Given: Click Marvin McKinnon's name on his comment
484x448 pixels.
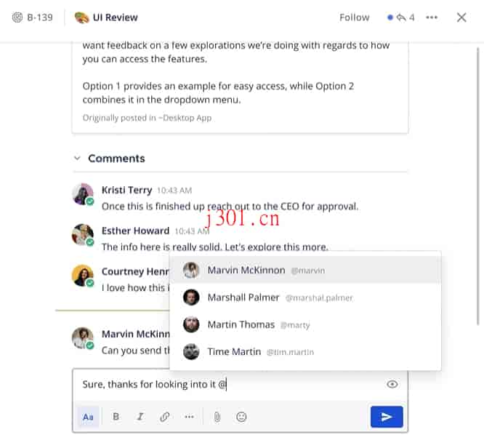Looking at the screenshot, I should (136, 334).
